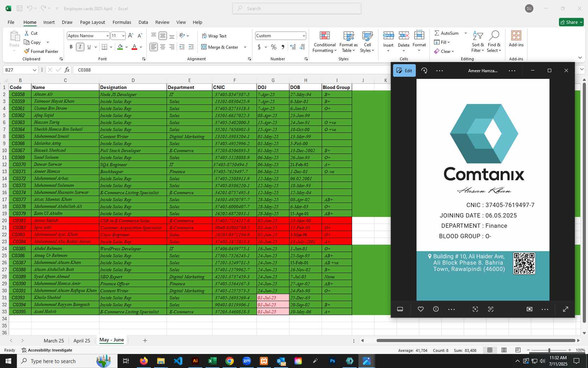588x368 pixels.
Task: Open the borders dropdown arrow
Action: [111, 47]
